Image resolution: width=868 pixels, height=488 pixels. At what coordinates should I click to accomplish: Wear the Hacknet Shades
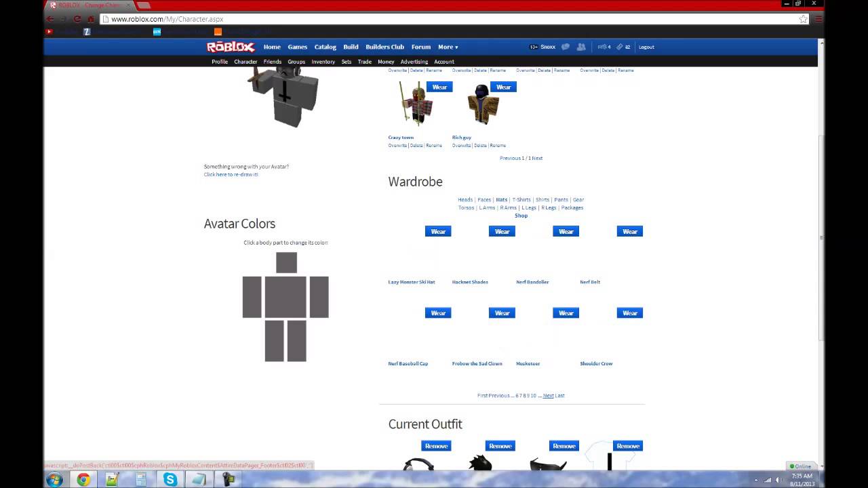[502, 231]
